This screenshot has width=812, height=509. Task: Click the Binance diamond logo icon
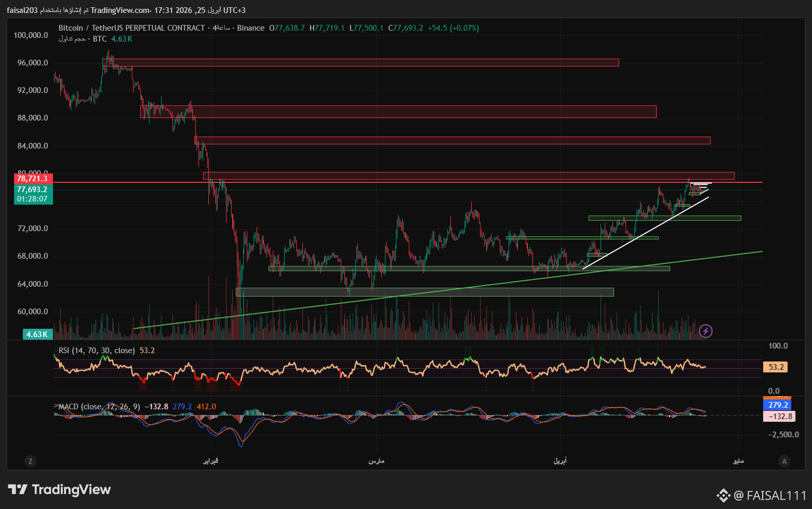[724, 495]
